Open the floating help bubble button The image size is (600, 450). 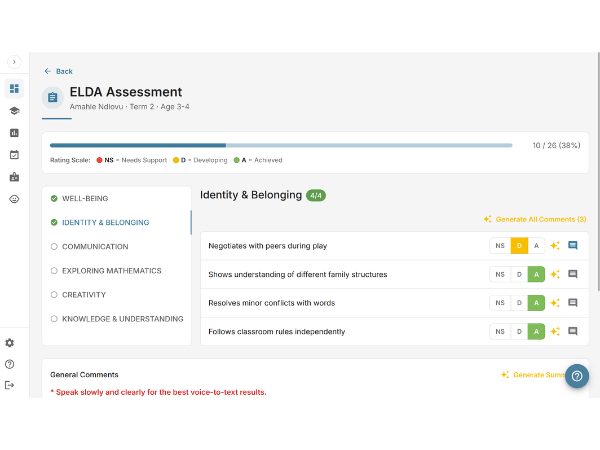pyautogui.click(x=577, y=376)
